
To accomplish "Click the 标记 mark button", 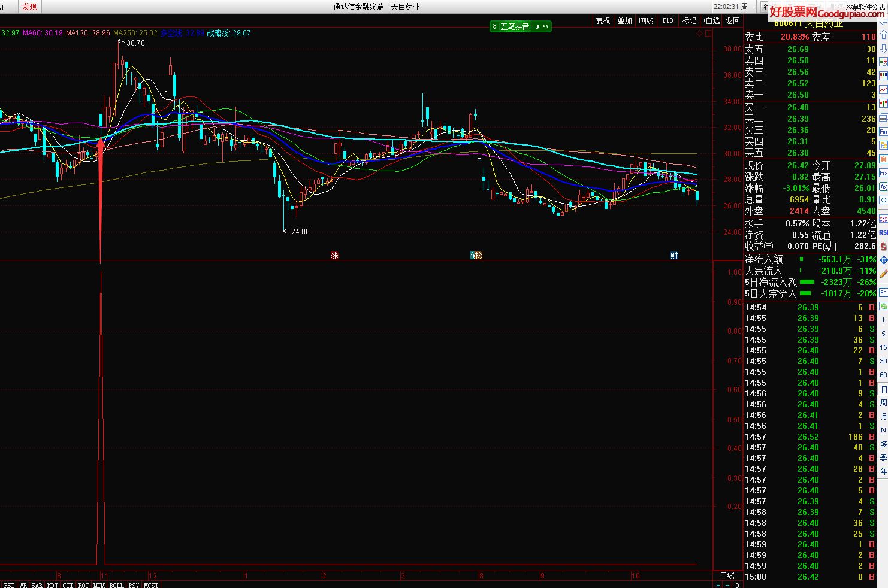I will [x=689, y=20].
